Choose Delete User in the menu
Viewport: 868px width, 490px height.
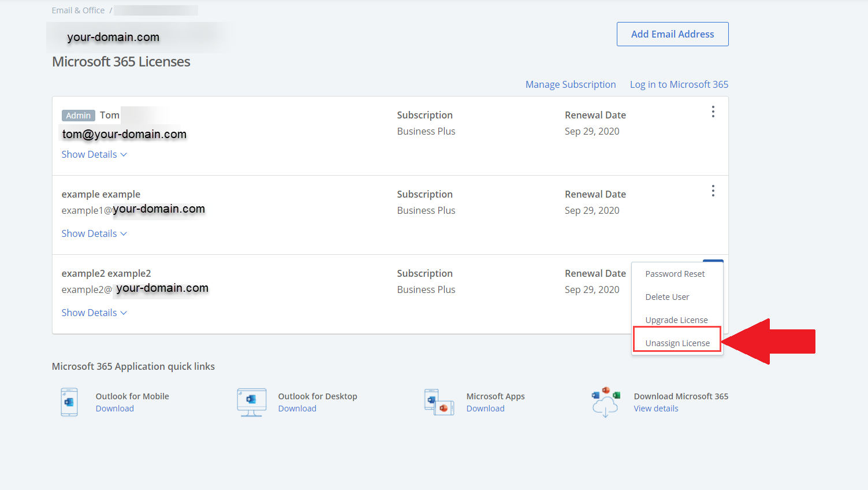[667, 297]
